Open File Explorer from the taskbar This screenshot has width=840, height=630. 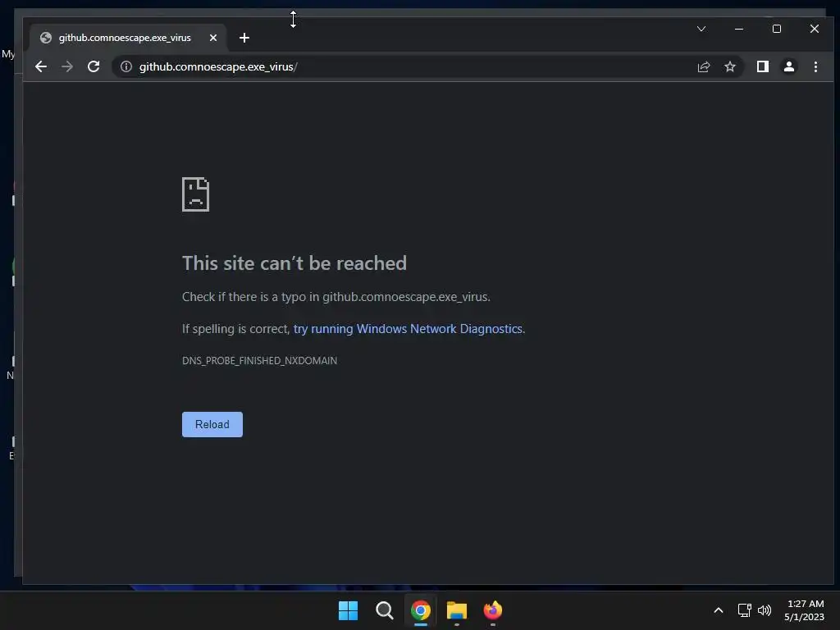point(456,610)
